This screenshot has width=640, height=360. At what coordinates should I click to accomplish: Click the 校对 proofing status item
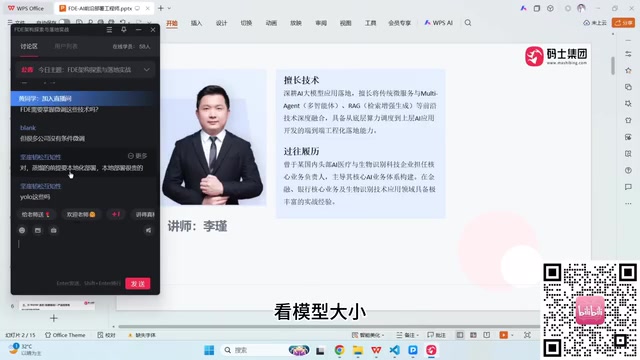[107, 335]
